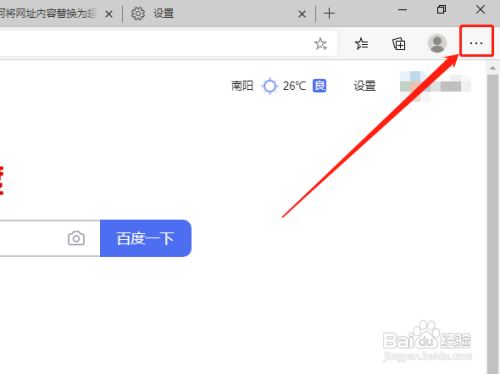
Task: Close the first browser tab
Action: [109, 14]
